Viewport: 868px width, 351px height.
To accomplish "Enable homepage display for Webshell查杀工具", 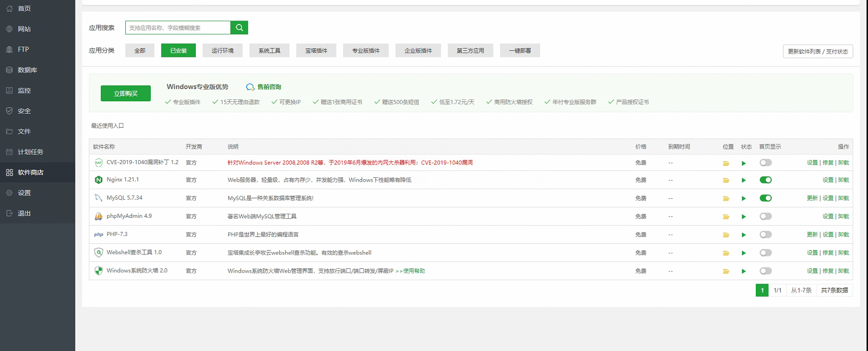I will pos(766,253).
